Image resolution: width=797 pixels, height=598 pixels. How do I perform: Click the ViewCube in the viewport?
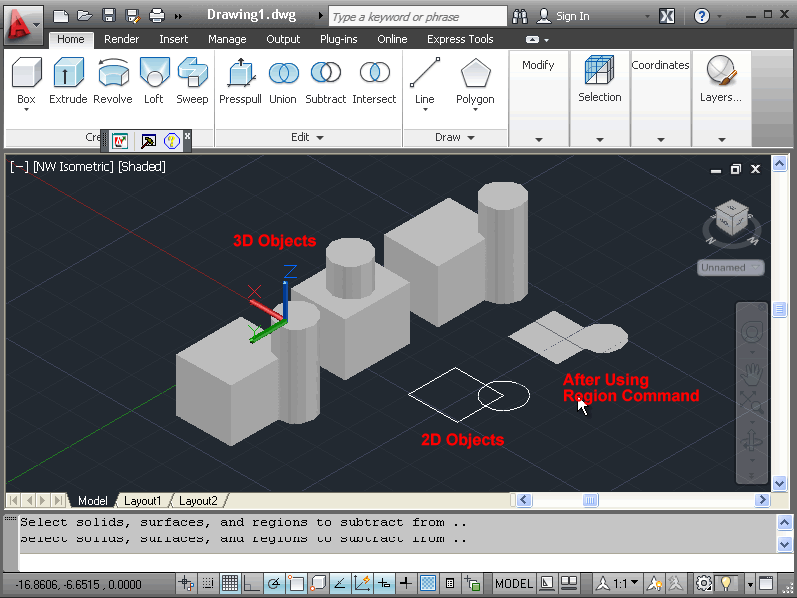tap(732, 219)
